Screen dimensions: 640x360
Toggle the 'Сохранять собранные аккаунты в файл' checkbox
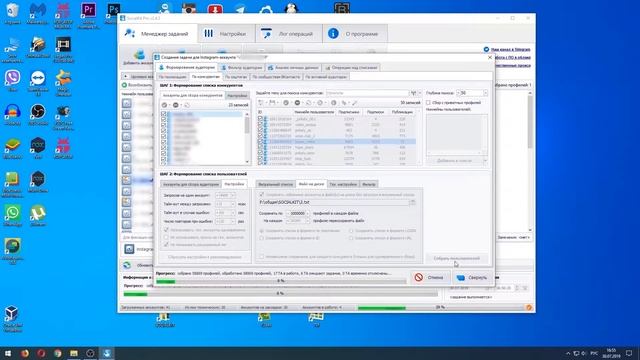(262, 195)
